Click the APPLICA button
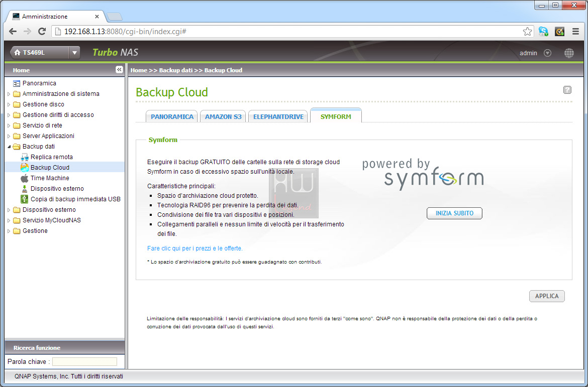Image resolution: width=588 pixels, height=387 pixels. pyautogui.click(x=547, y=296)
